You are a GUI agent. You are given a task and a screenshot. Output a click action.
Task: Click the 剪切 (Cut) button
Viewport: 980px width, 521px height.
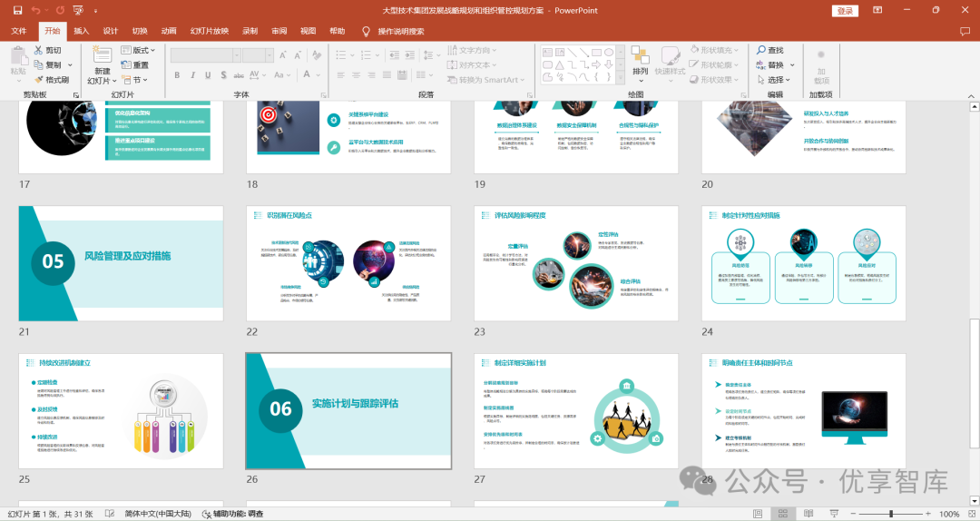click(48, 49)
